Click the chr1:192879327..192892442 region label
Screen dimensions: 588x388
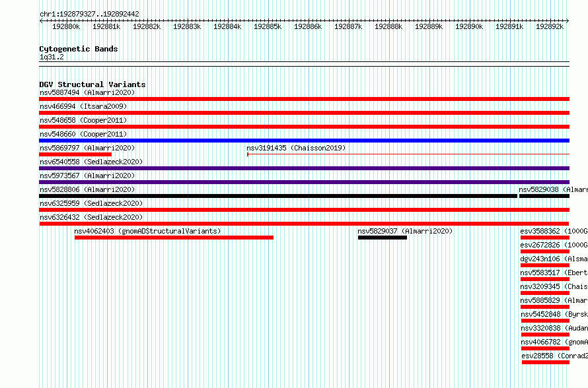89,14
